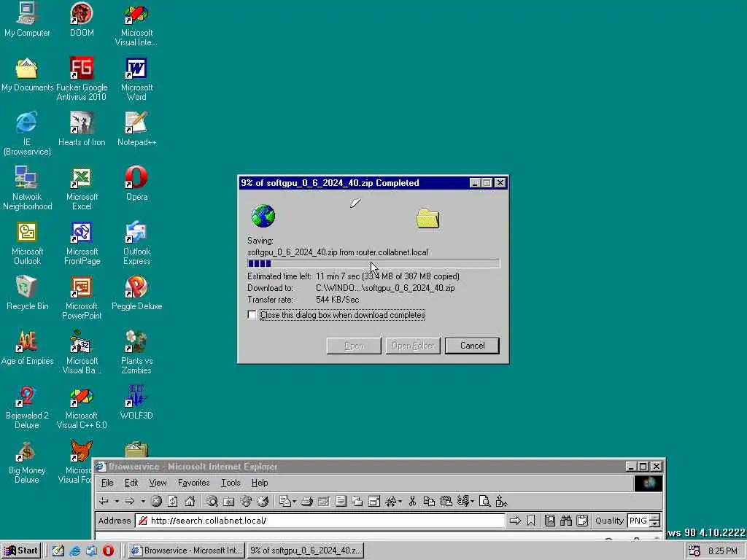Click the bookmark icon next to Go arrow
This screenshot has width=747, height=560.
click(531, 521)
